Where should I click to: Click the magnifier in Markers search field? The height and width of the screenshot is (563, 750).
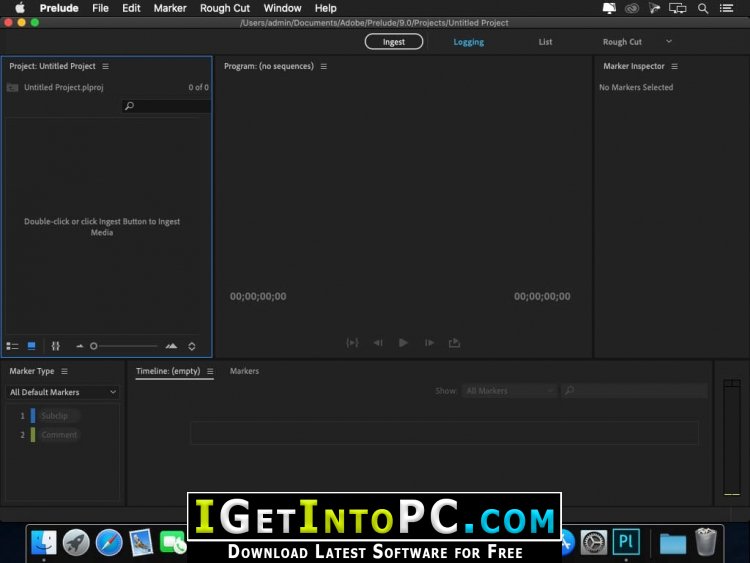570,391
